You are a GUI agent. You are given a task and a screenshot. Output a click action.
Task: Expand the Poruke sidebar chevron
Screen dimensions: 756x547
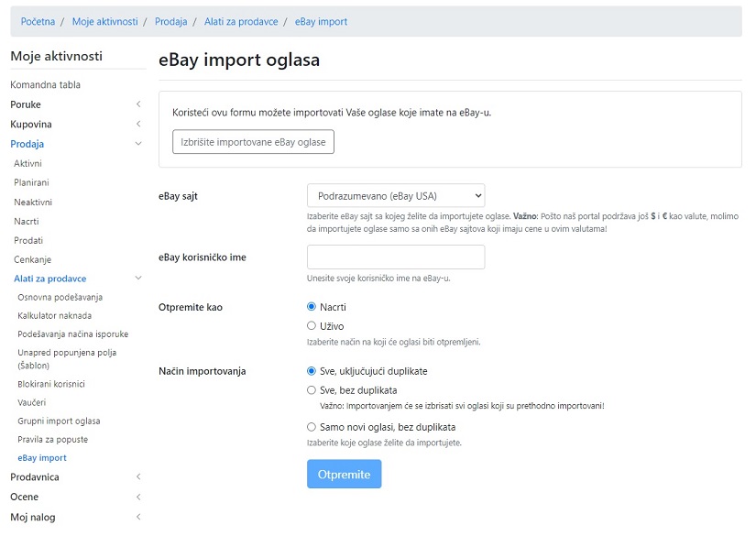138,104
